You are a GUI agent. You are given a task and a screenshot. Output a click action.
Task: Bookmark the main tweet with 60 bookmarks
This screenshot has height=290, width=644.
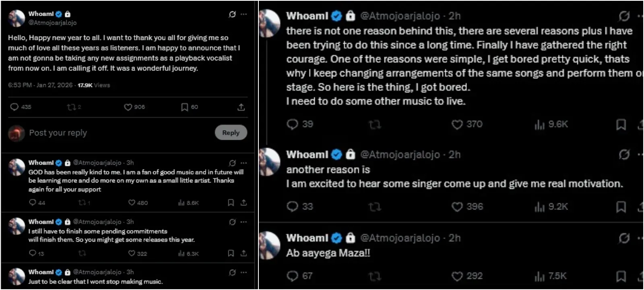(184, 107)
